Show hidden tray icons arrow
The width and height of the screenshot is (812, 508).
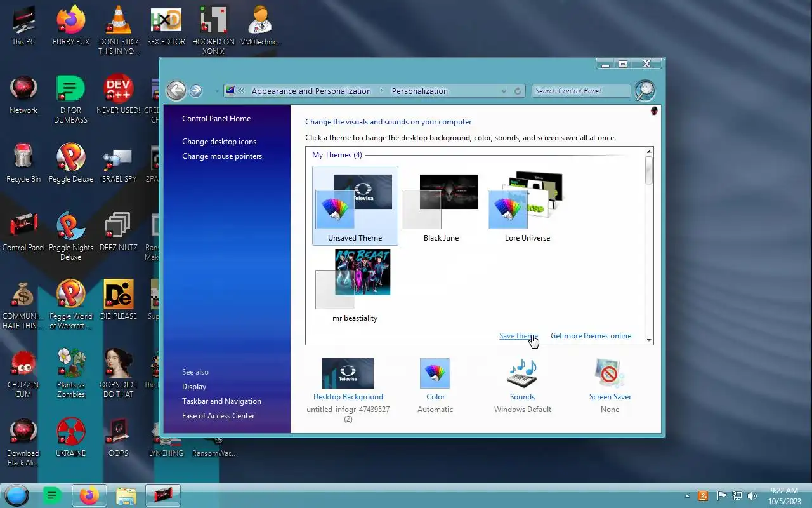click(x=687, y=496)
